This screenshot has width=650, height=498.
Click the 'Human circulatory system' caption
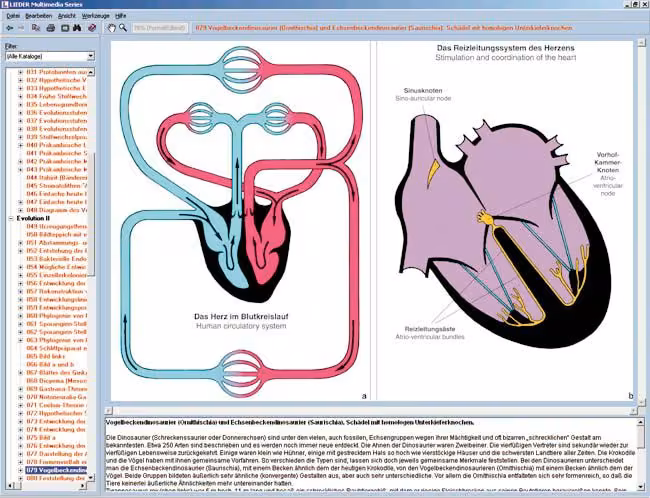[241, 326]
